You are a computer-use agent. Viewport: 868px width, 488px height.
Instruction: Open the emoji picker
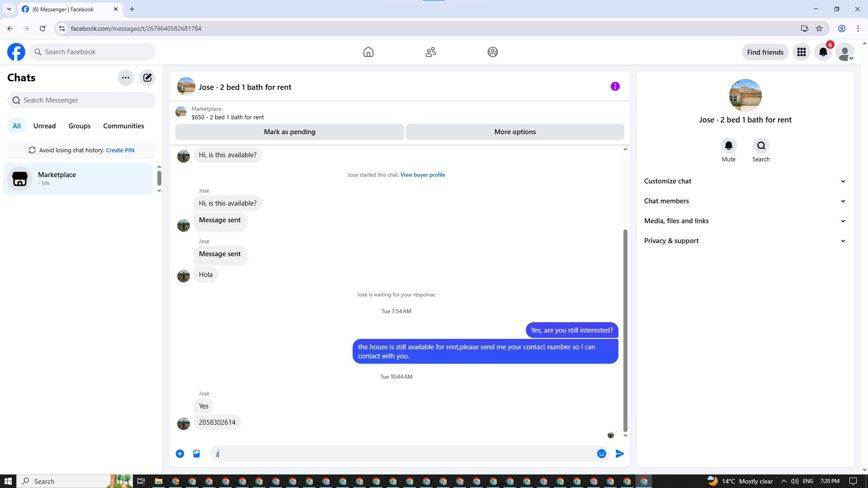[601, 454]
